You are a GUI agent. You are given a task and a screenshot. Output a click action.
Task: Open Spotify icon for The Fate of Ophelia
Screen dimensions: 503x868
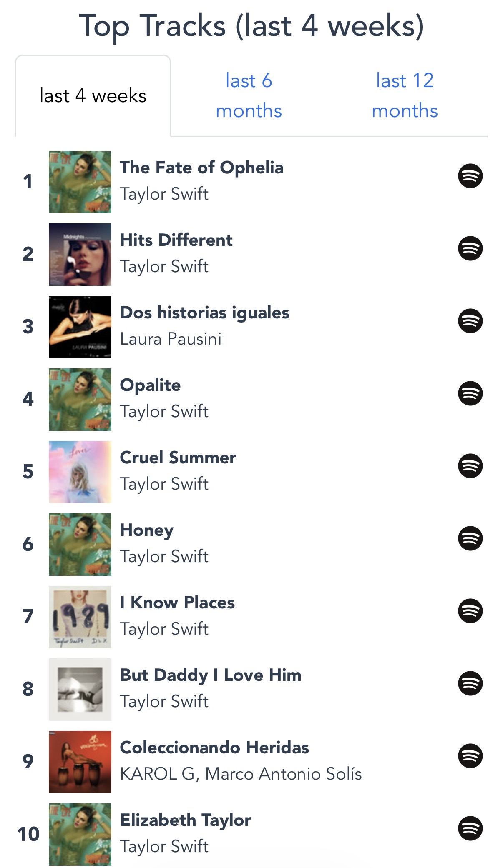(x=470, y=176)
